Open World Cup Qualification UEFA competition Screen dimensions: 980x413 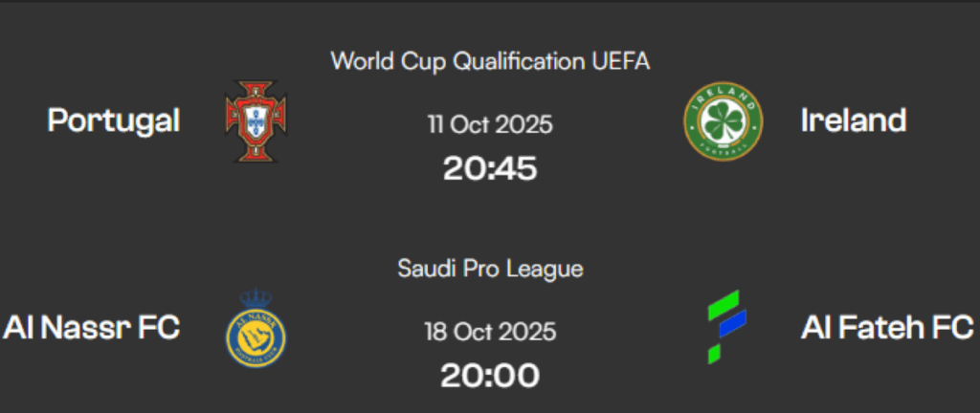(x=490, y=61)
